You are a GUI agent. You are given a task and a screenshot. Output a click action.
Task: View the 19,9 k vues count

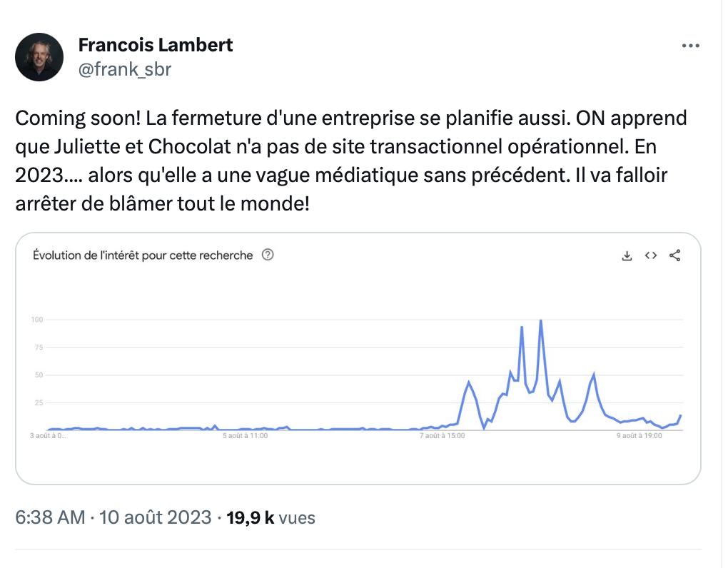click(271, 517)
